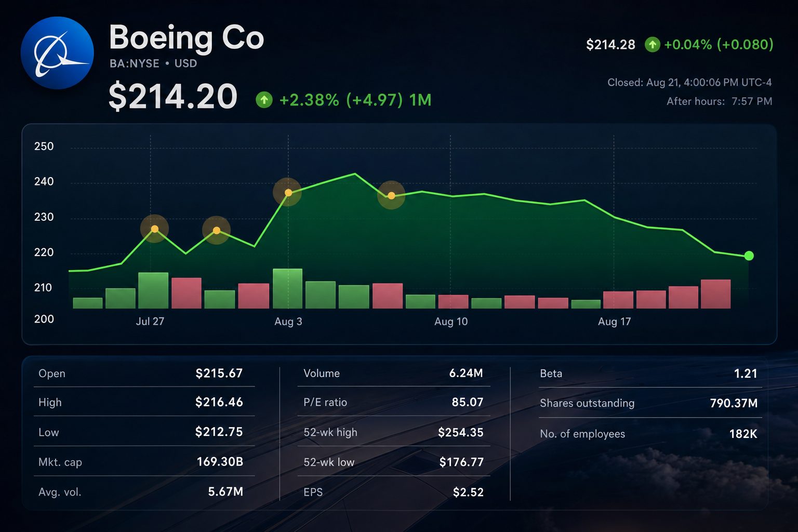
Task: Click the 230 y-axis label
Action: [44, 217]
